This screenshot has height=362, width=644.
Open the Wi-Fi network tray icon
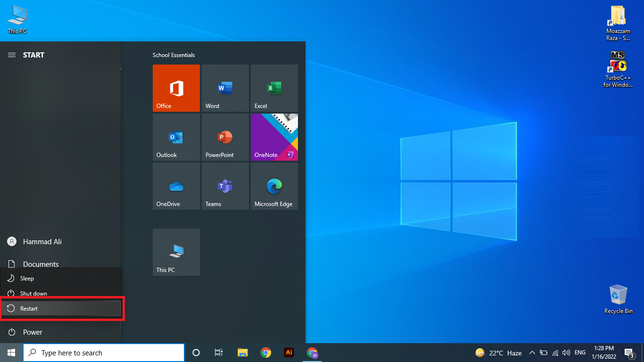coord(555,353)
